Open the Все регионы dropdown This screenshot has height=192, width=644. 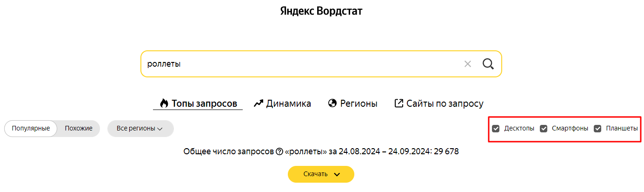point(140,129)
